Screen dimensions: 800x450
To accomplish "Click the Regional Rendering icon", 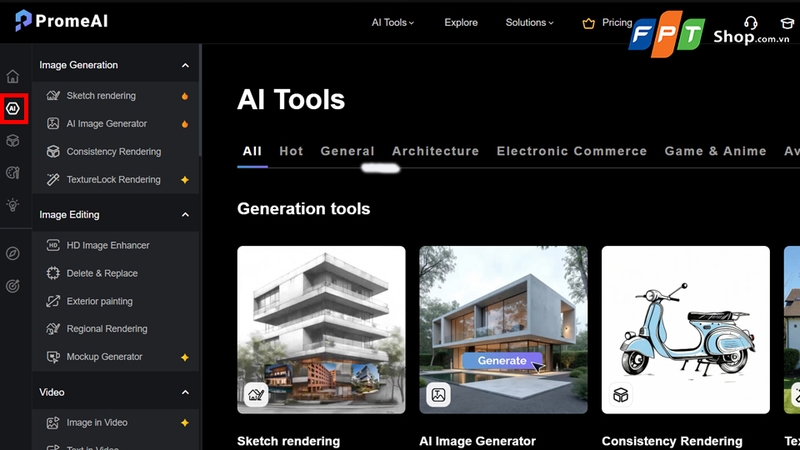I will (x=53, y=329).
